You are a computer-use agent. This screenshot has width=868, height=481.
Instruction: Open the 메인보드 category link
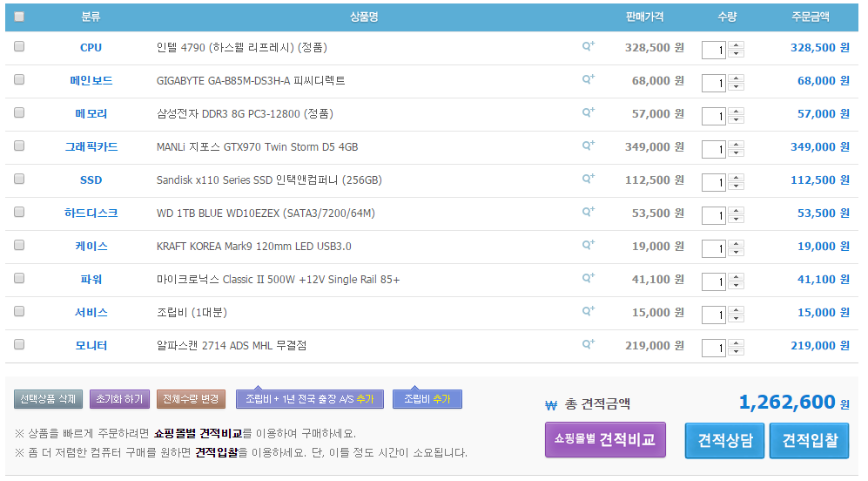(x=91, y=81)
